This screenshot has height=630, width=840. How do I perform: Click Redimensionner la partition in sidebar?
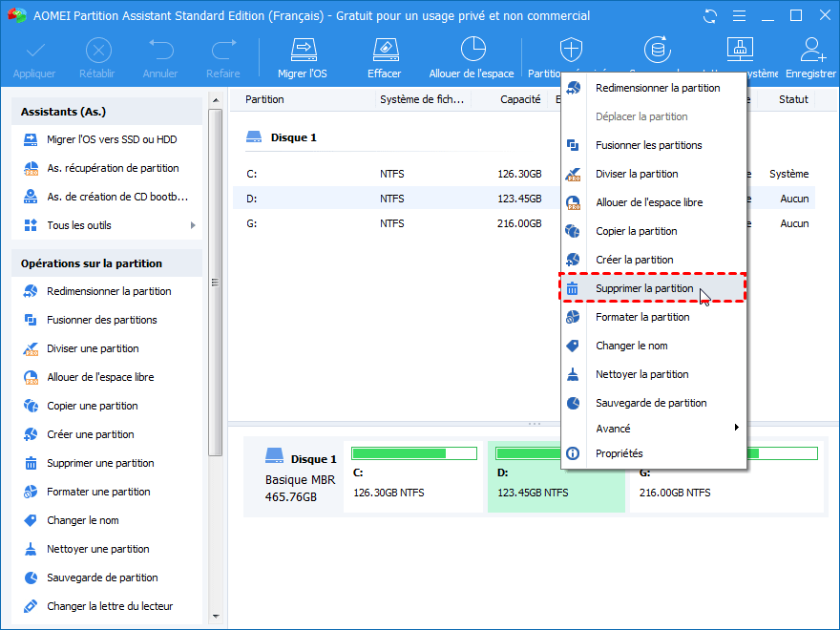tap(109, 291)
